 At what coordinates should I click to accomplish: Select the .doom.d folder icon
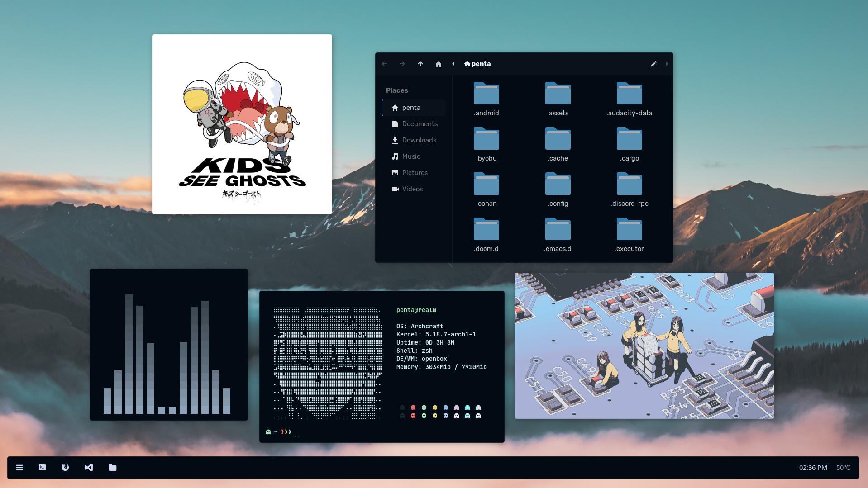(486, 229)
